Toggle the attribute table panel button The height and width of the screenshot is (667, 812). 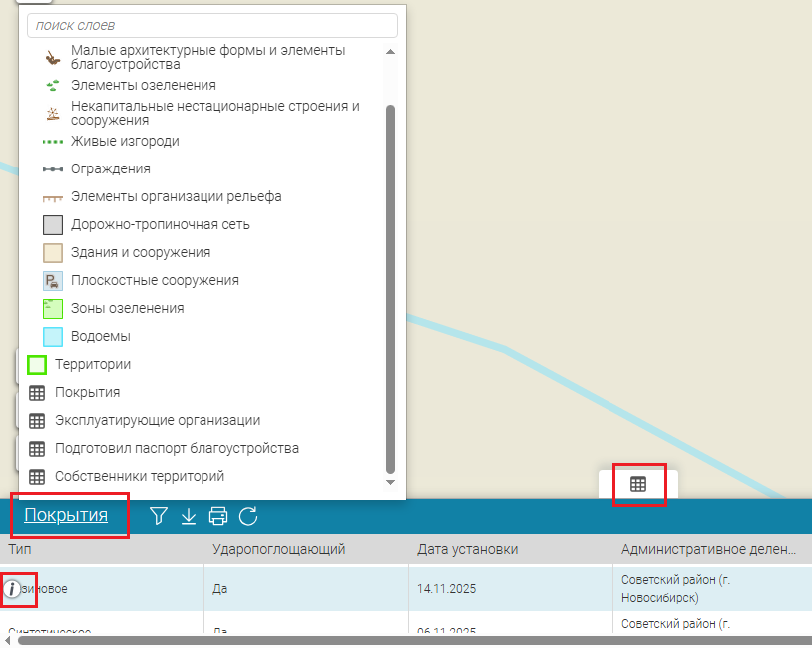pyautogui.click(x=638, y=485)
